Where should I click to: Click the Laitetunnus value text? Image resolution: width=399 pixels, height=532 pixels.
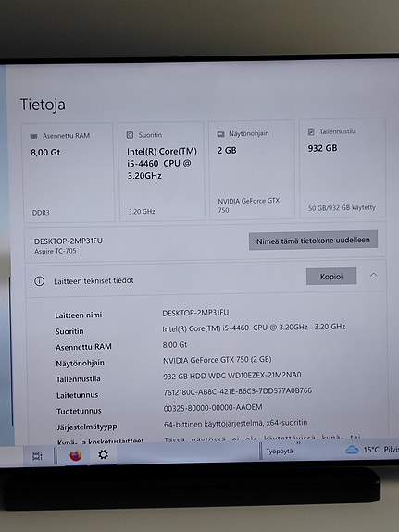(x=237, y=391)
